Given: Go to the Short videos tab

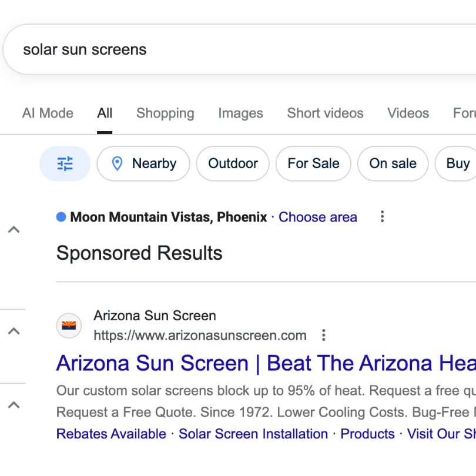Looking at the screenshot, I should (x=325, y=113).
